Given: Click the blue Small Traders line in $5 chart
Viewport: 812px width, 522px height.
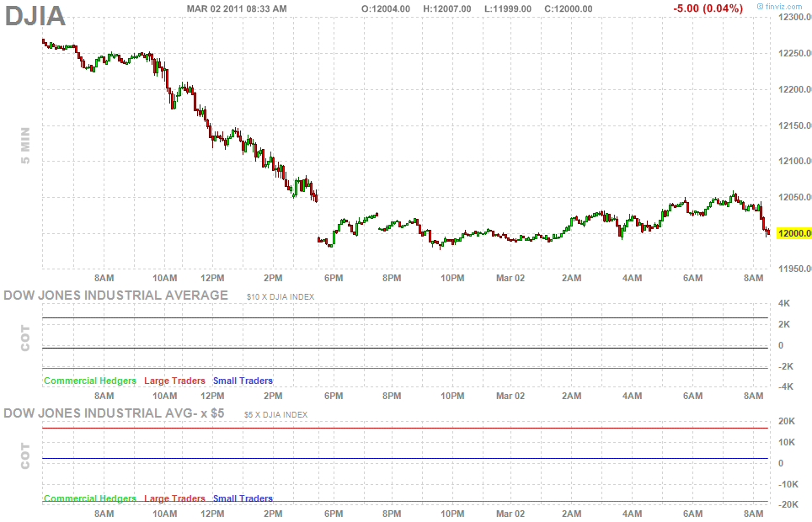Looking at the screenshot, I should pyautogui.click(x=405, y=458).
